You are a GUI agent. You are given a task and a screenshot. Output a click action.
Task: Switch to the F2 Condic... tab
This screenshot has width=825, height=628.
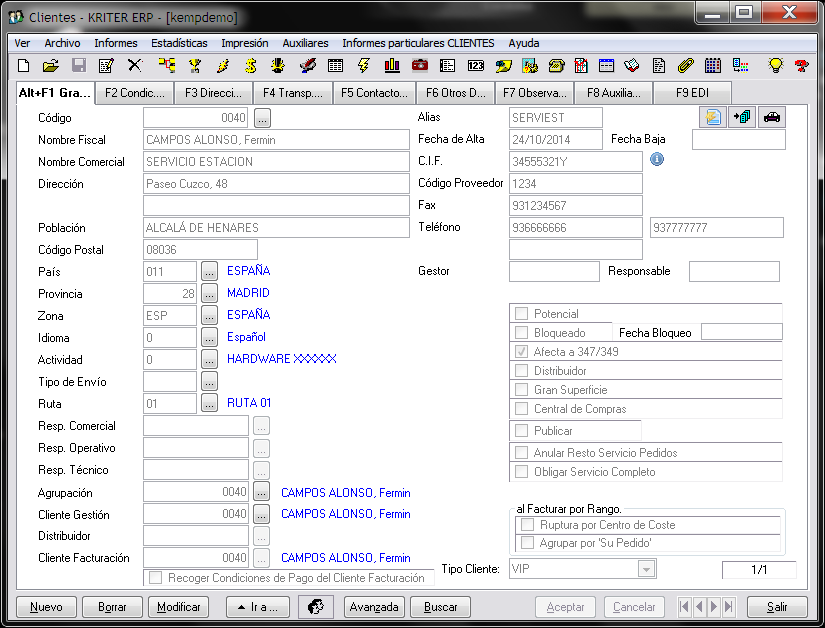[x=135, y=93]
